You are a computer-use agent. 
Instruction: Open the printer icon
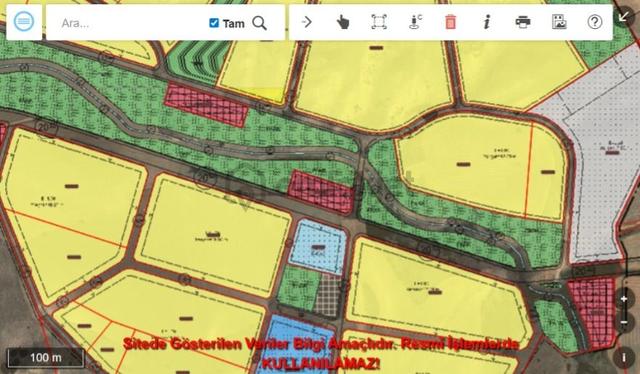(523, 22)
